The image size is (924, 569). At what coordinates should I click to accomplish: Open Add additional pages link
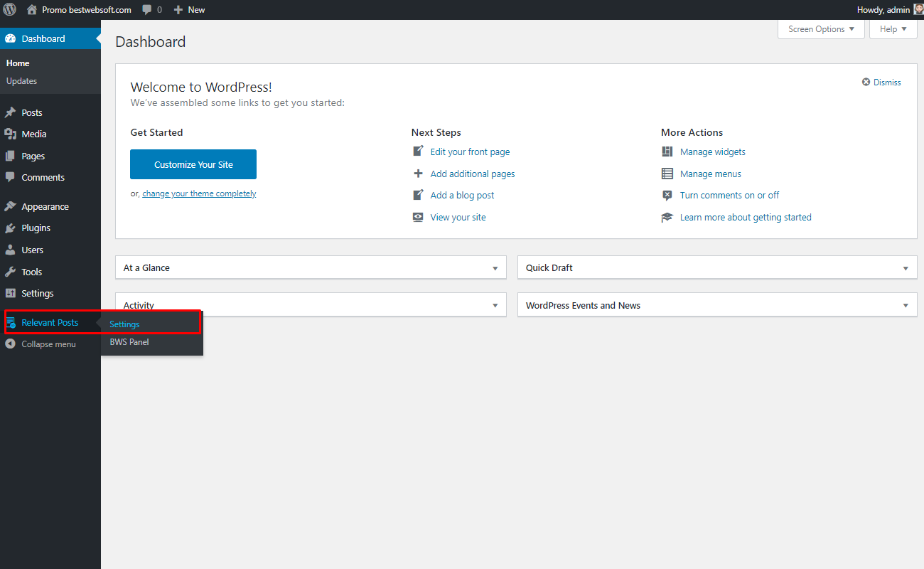(473, 174)
